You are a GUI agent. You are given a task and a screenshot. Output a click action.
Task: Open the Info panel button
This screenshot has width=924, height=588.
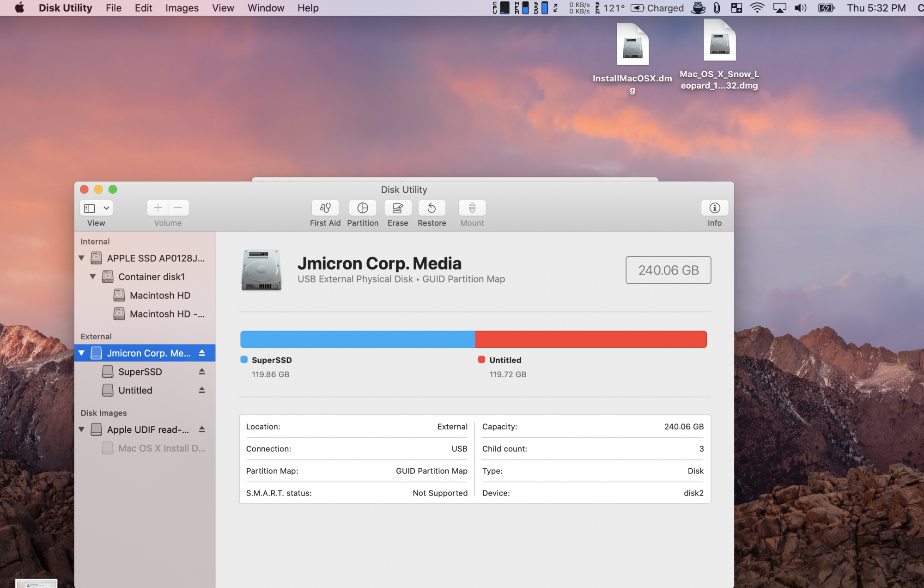[x=715, y=208]
